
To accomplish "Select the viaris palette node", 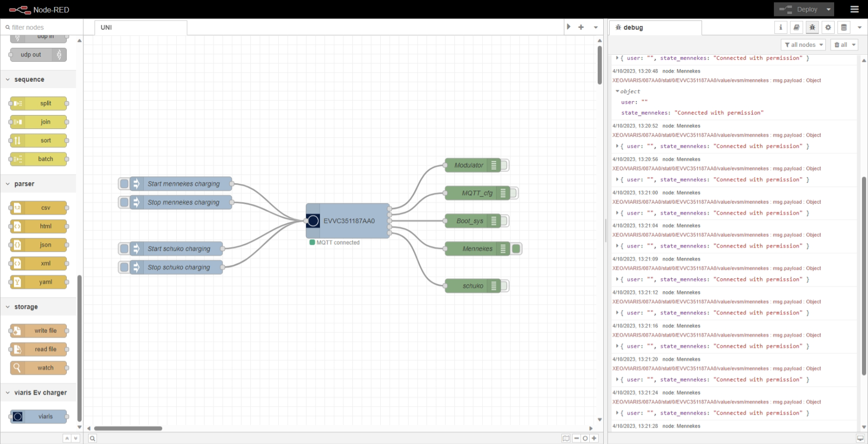I will click(38, 417).
